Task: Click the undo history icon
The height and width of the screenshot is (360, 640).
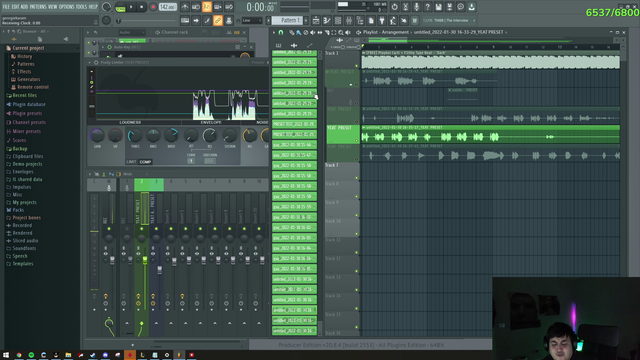Action: [394, 7]
